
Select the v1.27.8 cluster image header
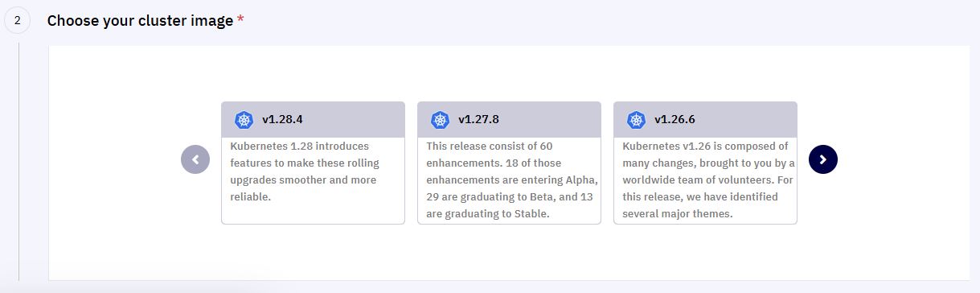pyautogui.click(x=509, y=120)
